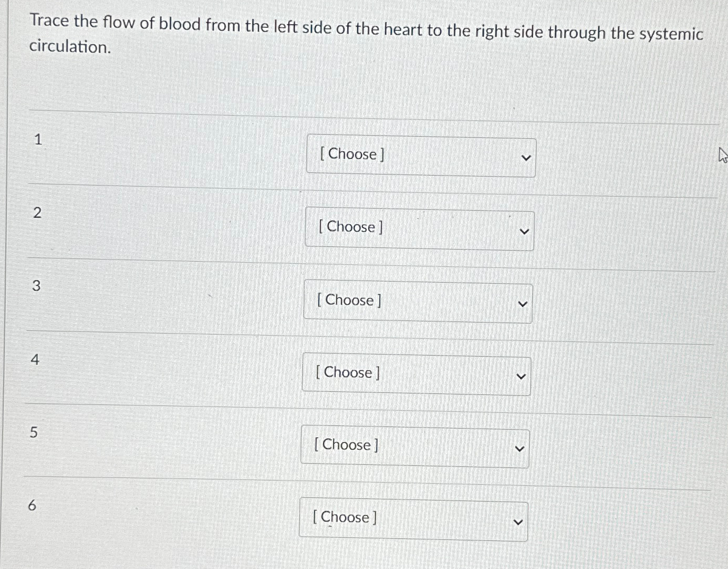Click the number label for step 6

tap(33, 505)
